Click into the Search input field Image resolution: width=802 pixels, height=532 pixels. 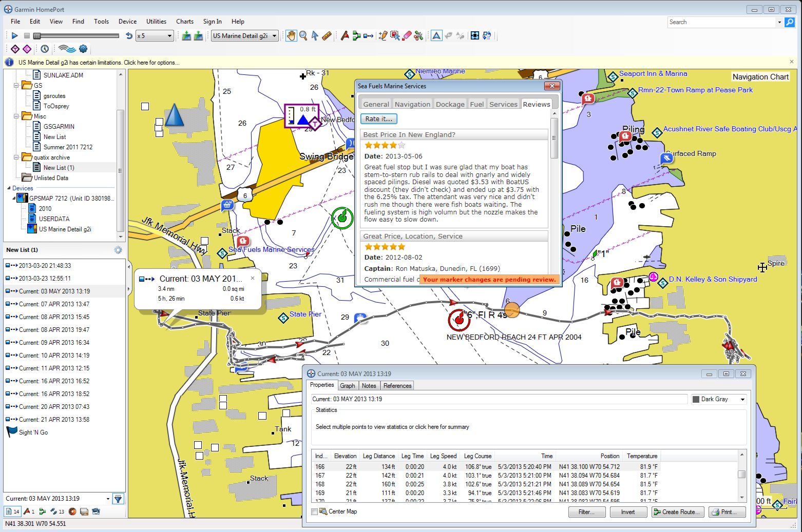(721, 22)
